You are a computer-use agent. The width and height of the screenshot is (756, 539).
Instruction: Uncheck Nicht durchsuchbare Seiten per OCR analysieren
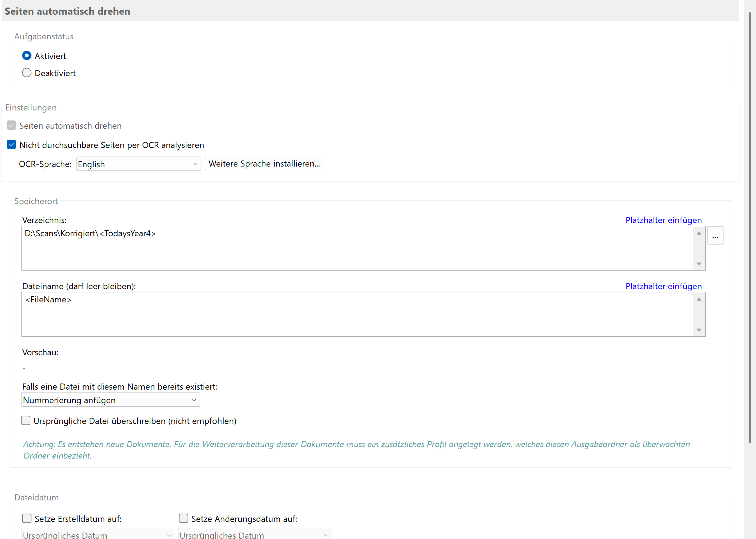click(11, 145)
